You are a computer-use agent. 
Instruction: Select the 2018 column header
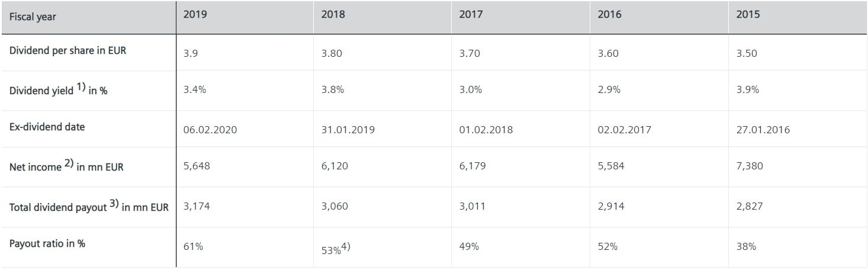(x=333, y=15)
